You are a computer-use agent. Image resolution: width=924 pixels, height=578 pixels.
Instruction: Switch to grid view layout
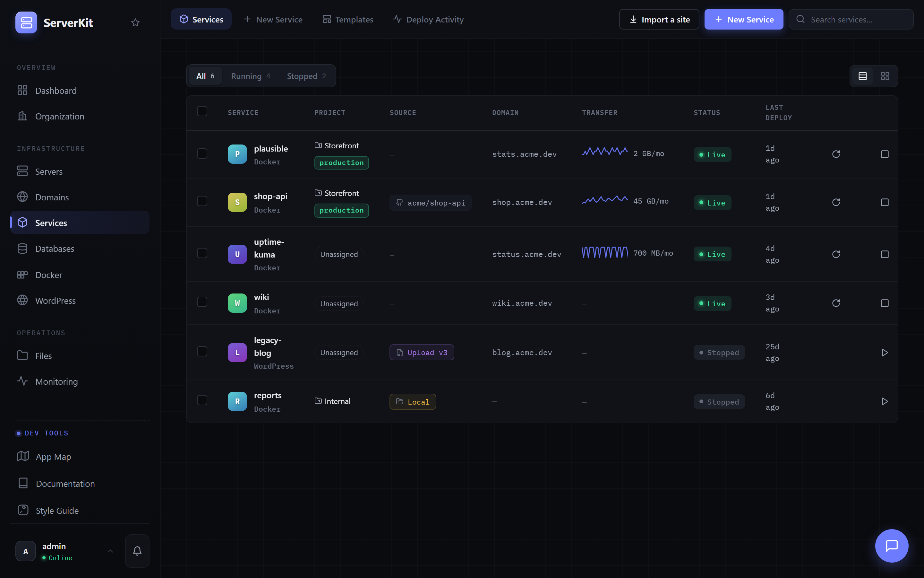click(885, 76)
